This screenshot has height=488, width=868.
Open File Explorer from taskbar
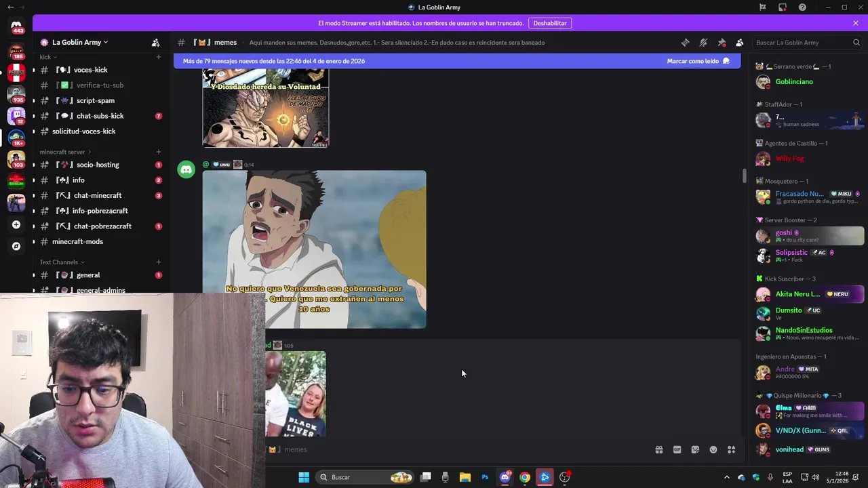click(465, 477)
